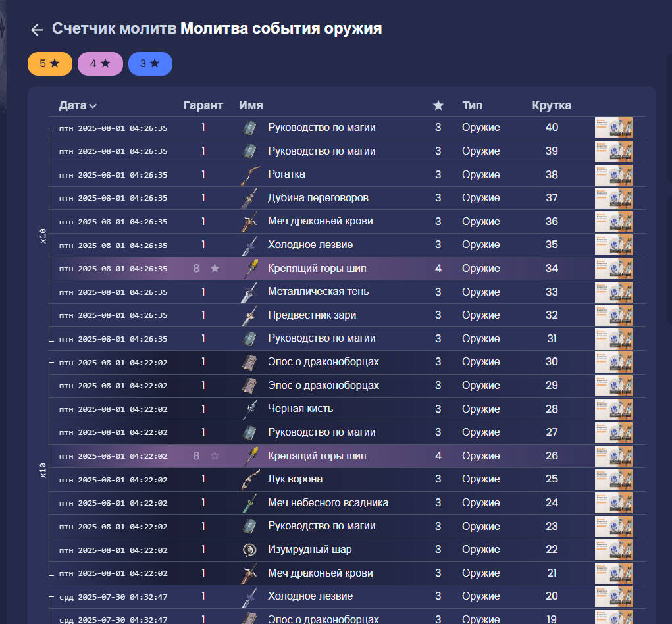The width and height of the screenshot is (672, 624).
Task: Click the Дубина переговоров weapon icon
Action: coord(249,198)
